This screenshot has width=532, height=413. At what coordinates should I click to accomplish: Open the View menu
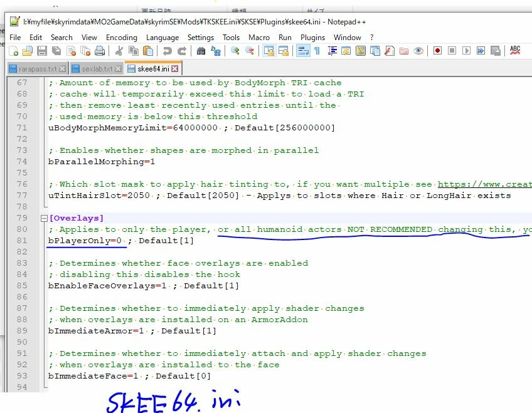(89, 37)
